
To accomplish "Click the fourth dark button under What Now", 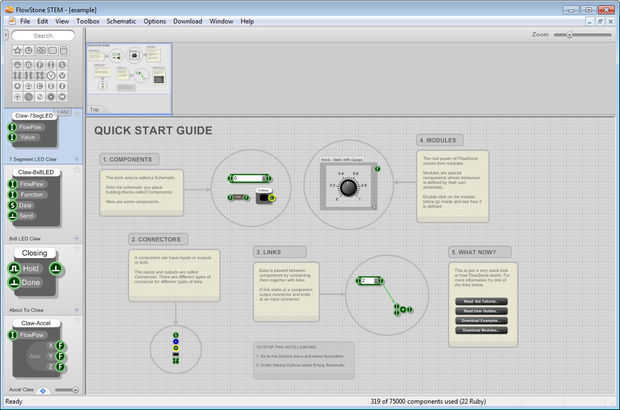I will (481, 330).
